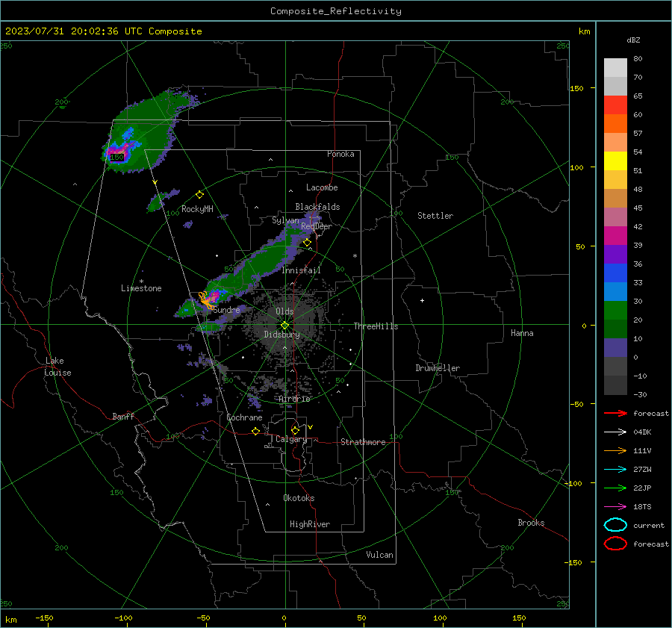The width and height of the screenshot is (672, 628).
Task: Click the 18TS legend label
Action: point(642,507)
